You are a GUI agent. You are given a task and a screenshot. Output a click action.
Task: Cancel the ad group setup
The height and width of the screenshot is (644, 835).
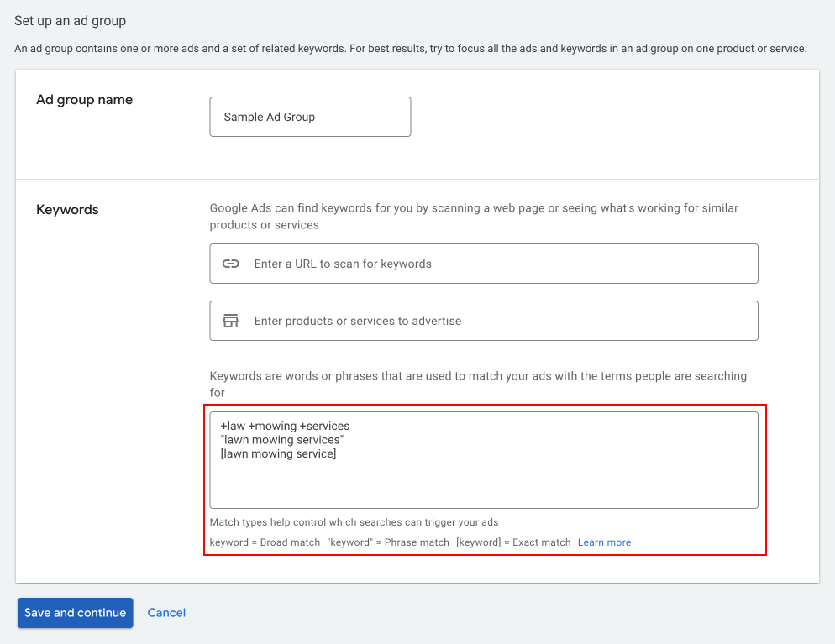166,613
